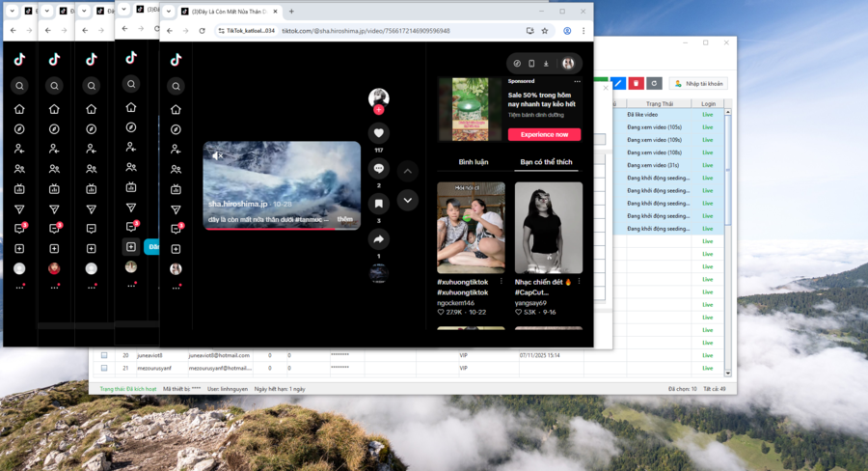The height and width of the screenshot is (471, 868).
Task: Click the share arrow icon on video
Action: 379,239
